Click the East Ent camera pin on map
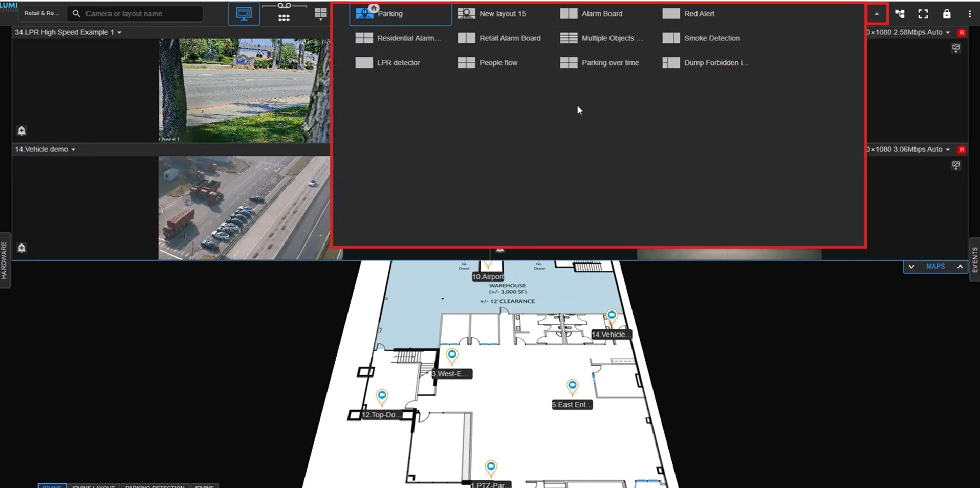980x488 pixels. 572,386
